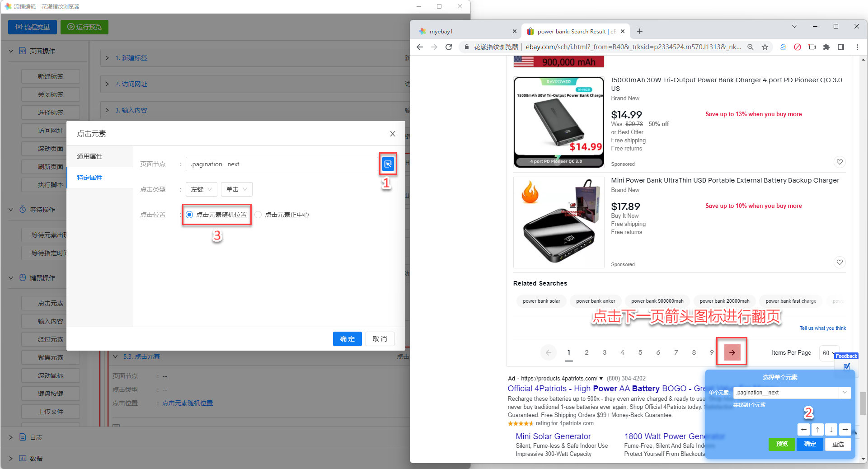Expand step 2. 访问网址
The height and width of the screenshot is (469, 868).
click(x=107, y=84)
